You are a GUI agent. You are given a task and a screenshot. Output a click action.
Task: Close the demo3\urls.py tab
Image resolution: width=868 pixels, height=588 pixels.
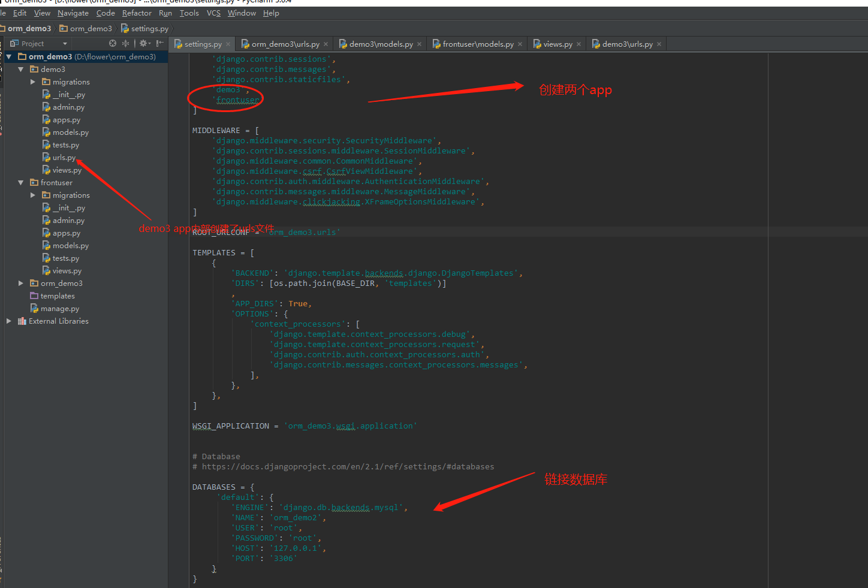click(x=659, y=44)
